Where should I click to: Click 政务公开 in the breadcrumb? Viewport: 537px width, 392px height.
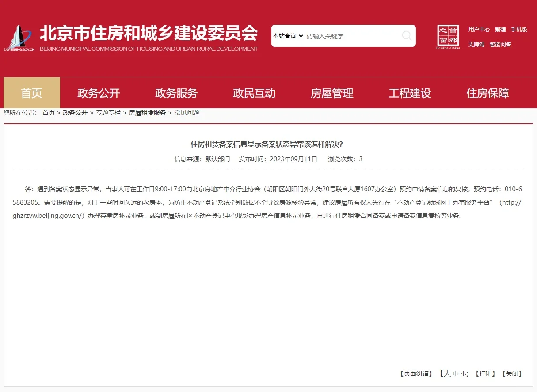75,113
